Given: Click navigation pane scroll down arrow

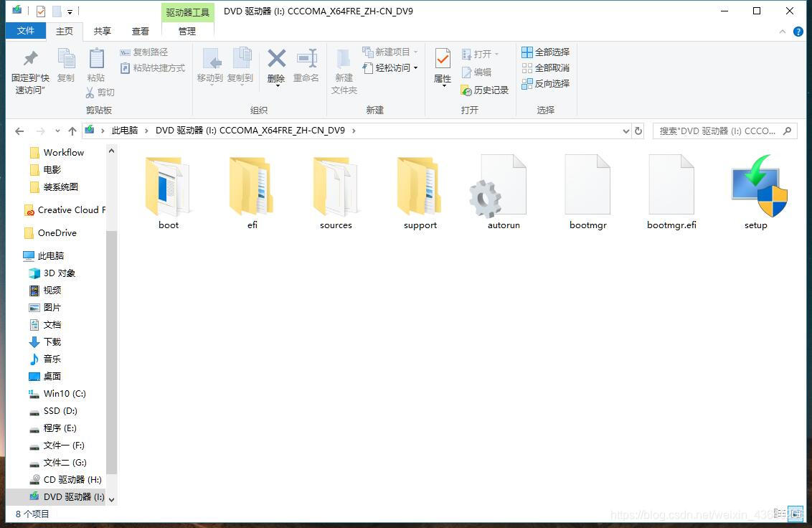Looking at the screenshot, I should 111,499.
